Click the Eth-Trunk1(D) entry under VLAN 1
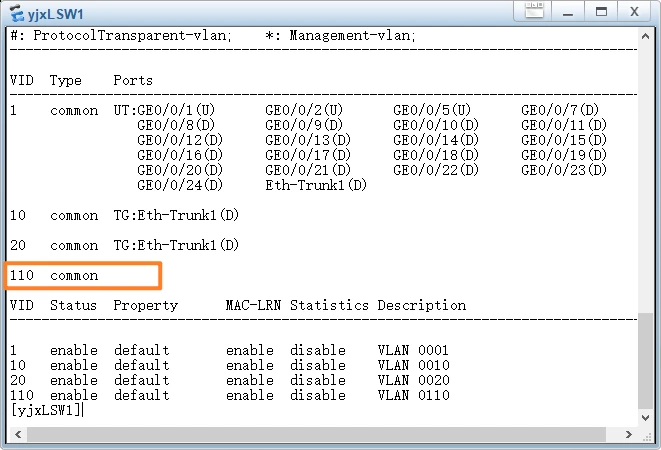The image size is (661, 450). click(x=316, y=185)
